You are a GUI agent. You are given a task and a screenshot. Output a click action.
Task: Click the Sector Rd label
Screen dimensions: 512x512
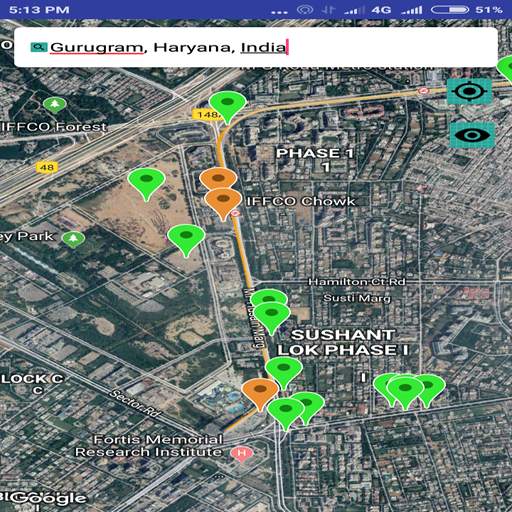(x=134, y=403)
